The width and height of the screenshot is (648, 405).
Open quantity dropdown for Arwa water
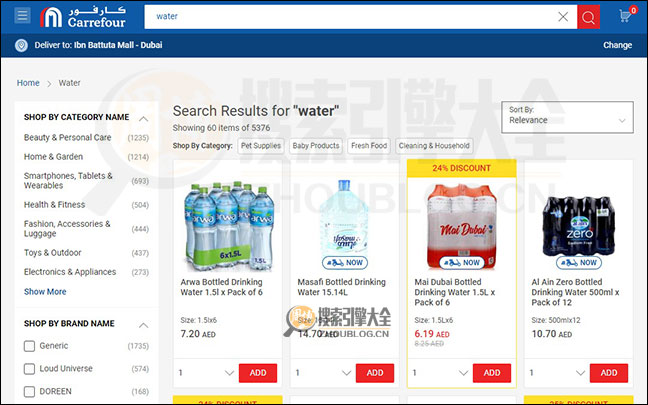tap(206, 373)
